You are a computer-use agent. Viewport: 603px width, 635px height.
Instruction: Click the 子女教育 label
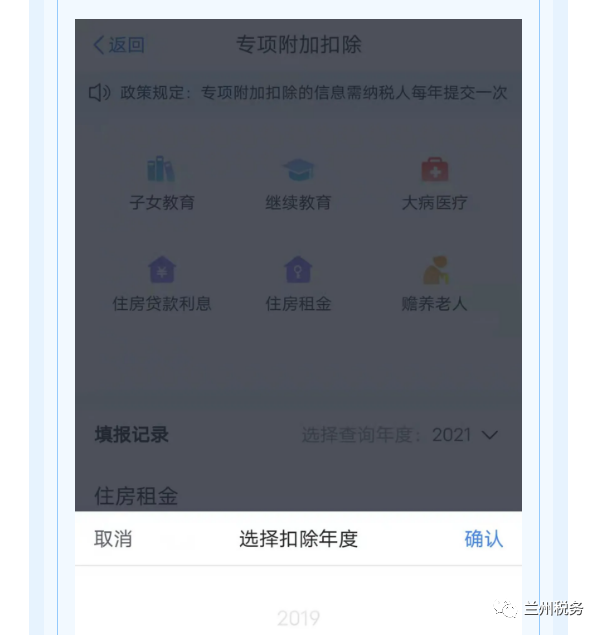(162, 202)
